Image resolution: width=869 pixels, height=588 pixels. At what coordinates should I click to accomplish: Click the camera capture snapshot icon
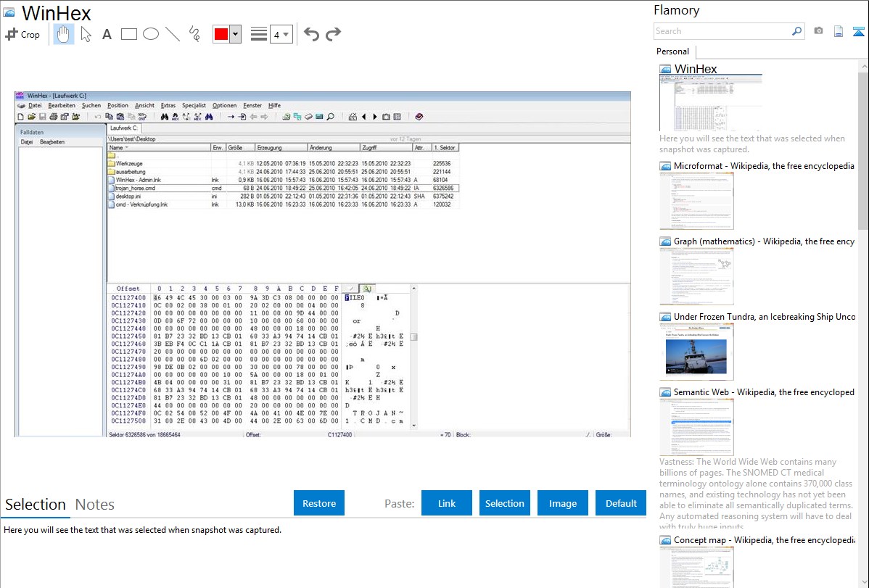point(818,31)
